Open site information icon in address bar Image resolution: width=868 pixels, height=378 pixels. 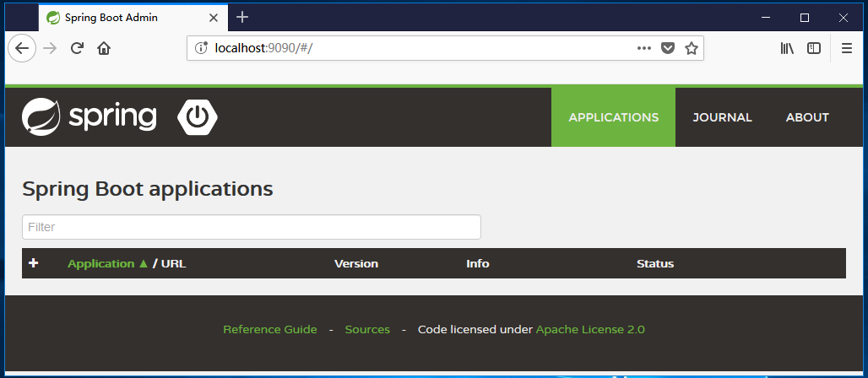point(202,48)
